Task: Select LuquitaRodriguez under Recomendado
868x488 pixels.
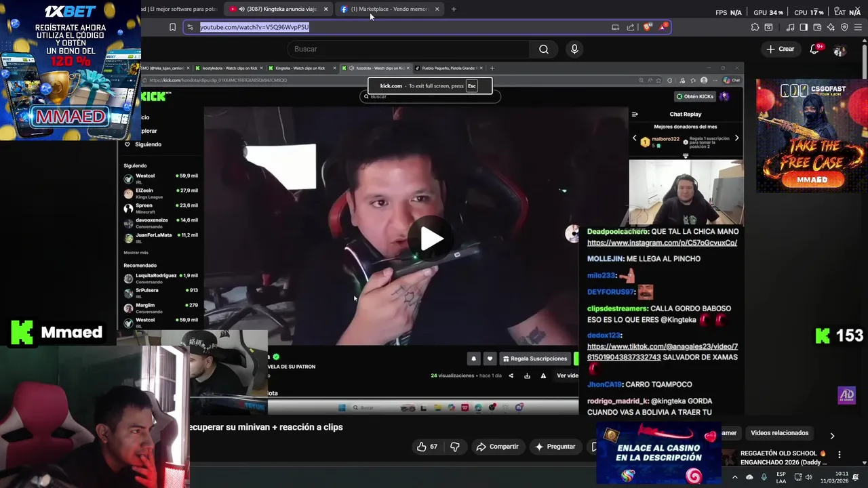Action: [161, 279]
